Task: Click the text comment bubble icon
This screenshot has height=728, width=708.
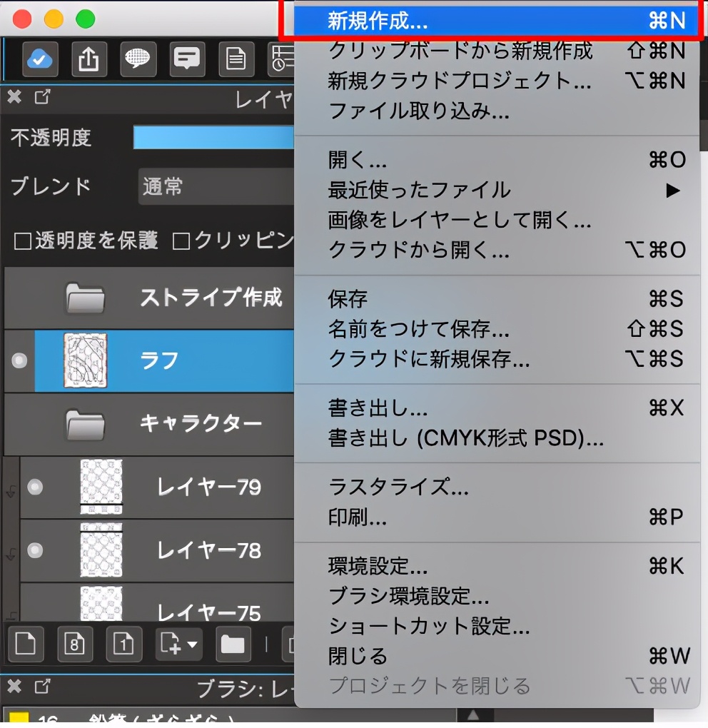Action: 188,59
